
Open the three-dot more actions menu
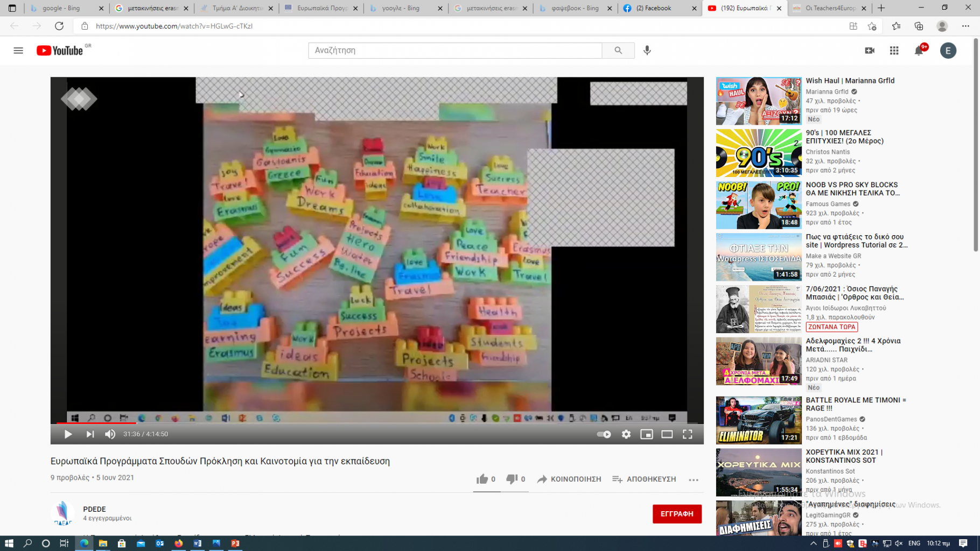click(x=694, y=479)
